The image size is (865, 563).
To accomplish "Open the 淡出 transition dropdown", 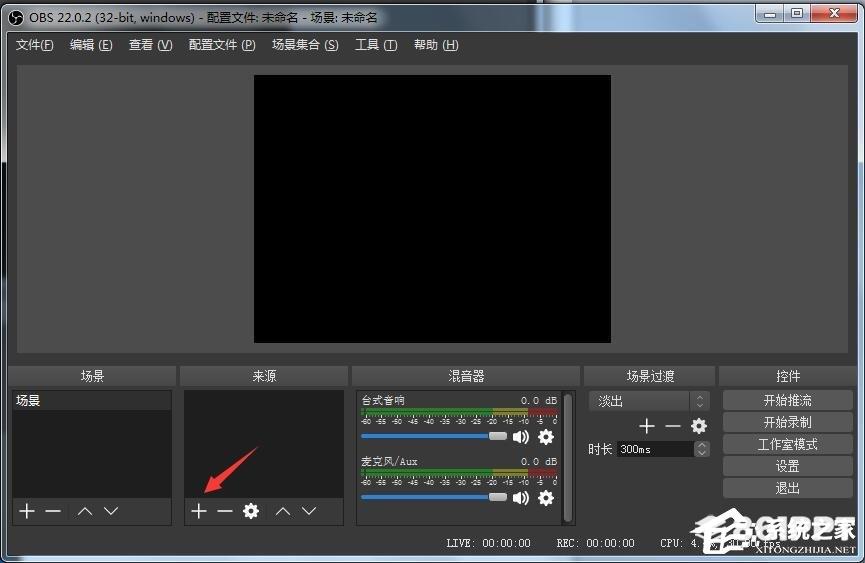I will [x=651, y=401].
